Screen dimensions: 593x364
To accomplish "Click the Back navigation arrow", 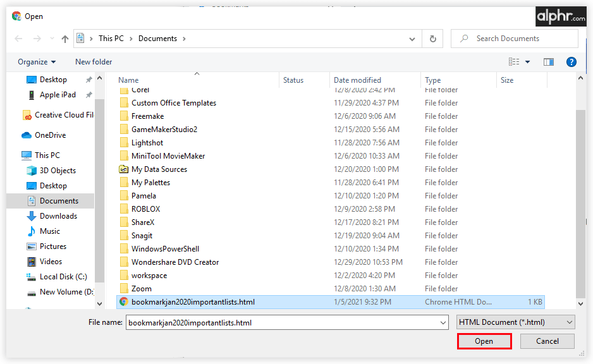I will click(x=18, y=39).
